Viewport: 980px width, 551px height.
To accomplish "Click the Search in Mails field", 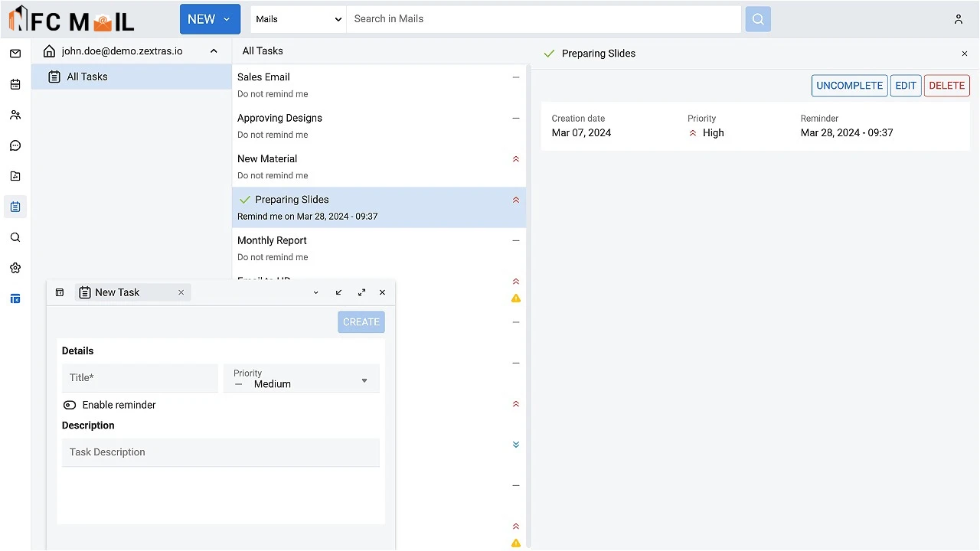I will point(544,19).
